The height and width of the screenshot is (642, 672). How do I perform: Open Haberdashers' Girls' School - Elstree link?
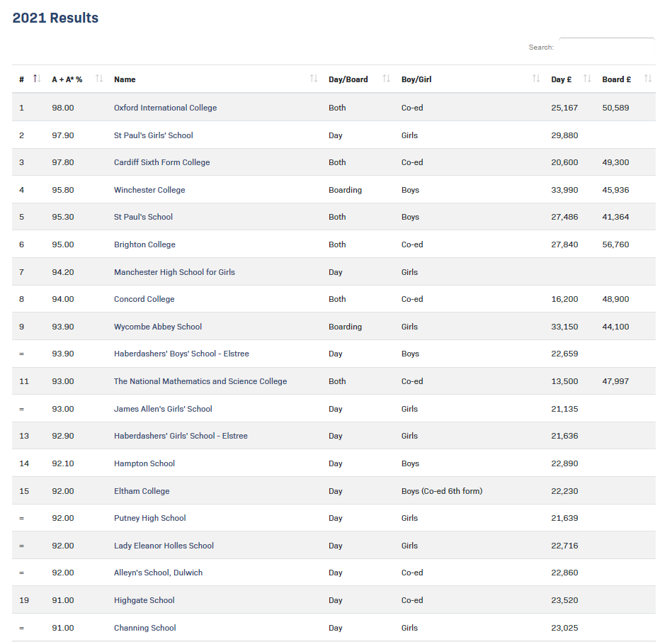181,436
